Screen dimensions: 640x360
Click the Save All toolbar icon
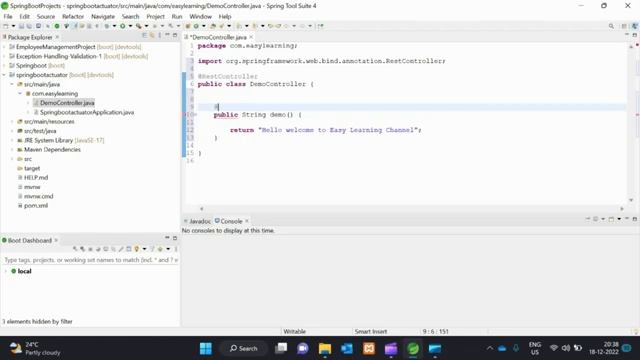29,26
